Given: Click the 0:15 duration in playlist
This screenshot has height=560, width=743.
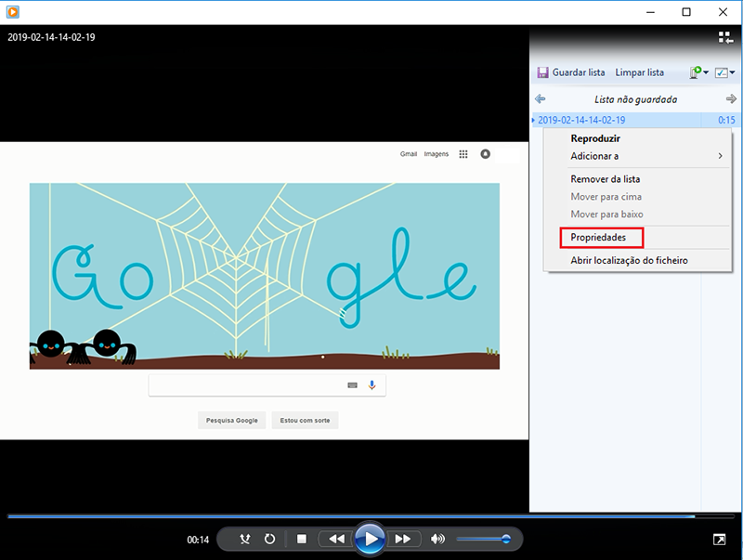Looking at the screenshot, I should tap(726, 120).
